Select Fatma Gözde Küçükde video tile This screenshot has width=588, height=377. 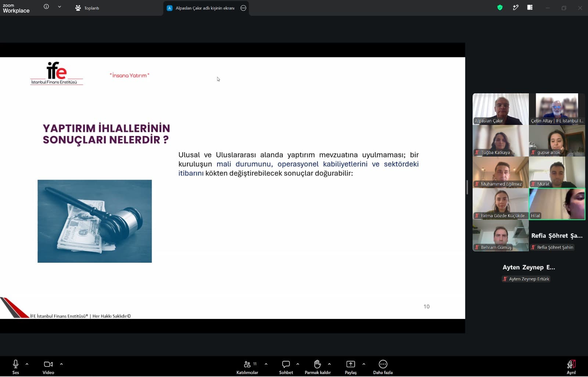[501, 204]
